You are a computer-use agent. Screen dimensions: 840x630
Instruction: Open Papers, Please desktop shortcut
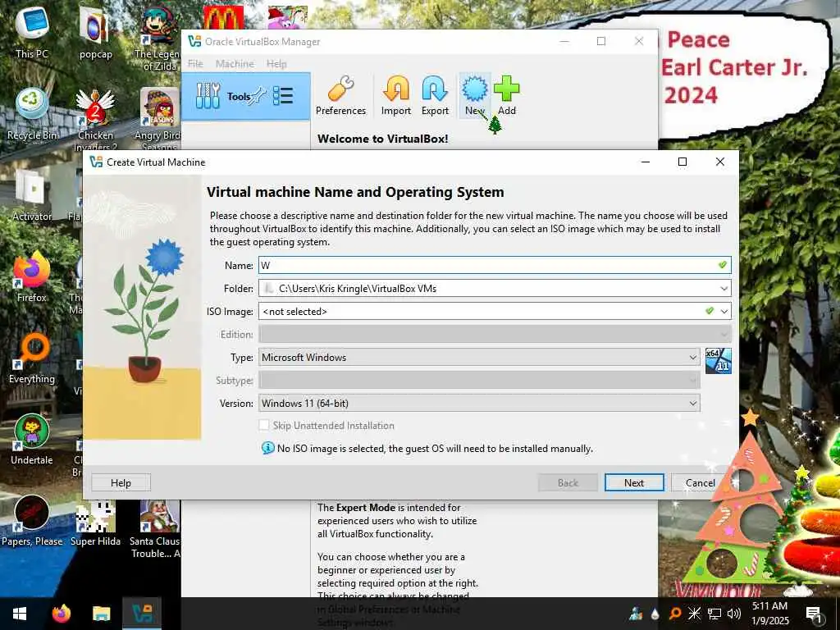pos(32,521)
